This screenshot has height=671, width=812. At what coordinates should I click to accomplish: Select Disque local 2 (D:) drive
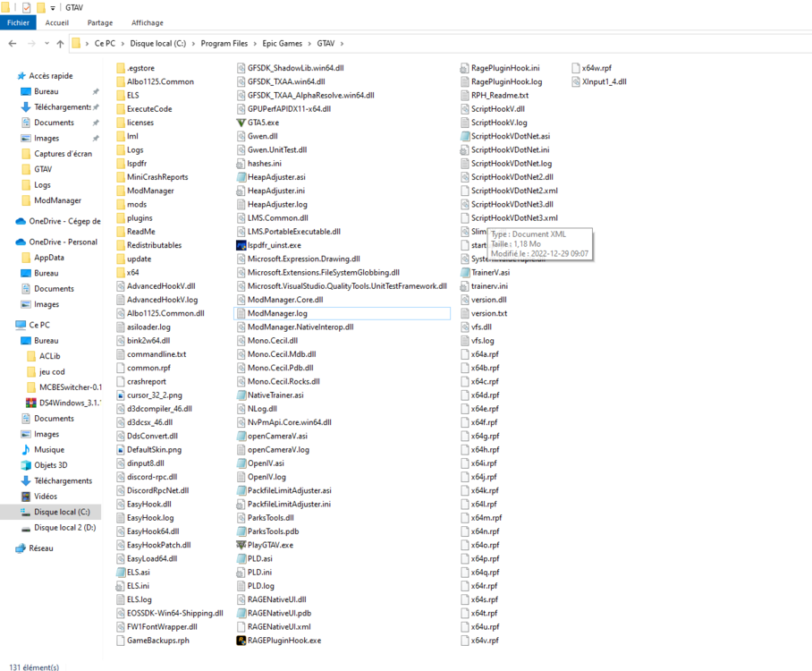[64, 528]
